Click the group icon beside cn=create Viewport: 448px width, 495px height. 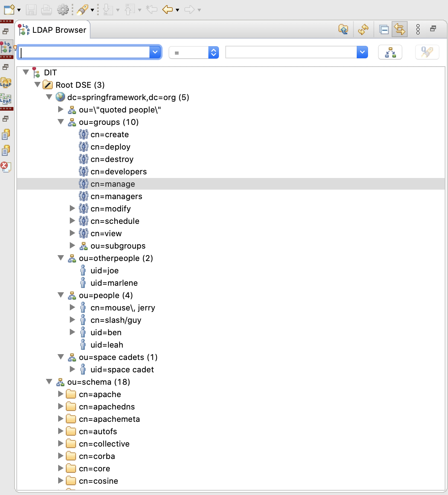click(x=84, y=134)
